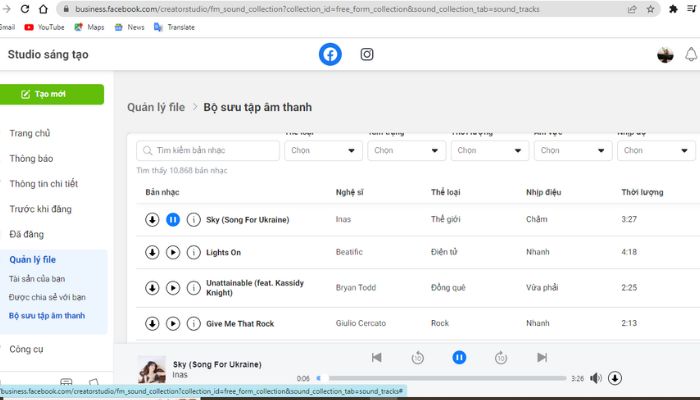Click artist name Beatific
The height and width of the screenshot is (400, 700).
pos(349,252)
